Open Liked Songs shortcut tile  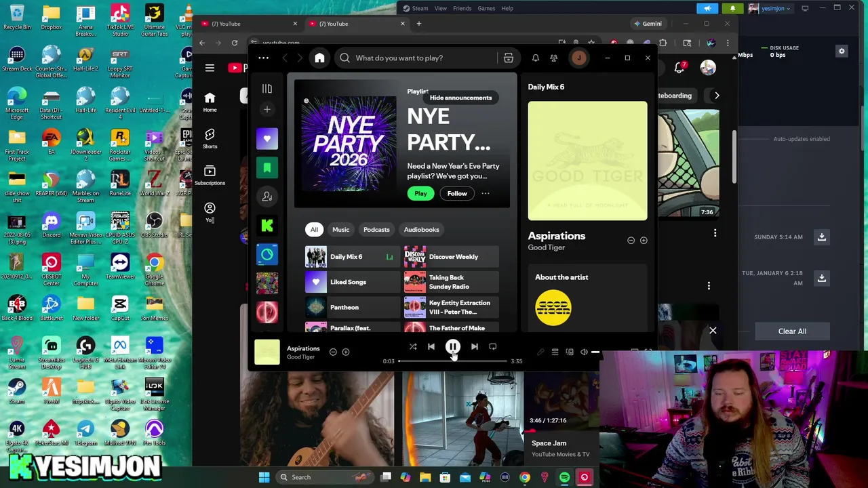pos(352,282)
